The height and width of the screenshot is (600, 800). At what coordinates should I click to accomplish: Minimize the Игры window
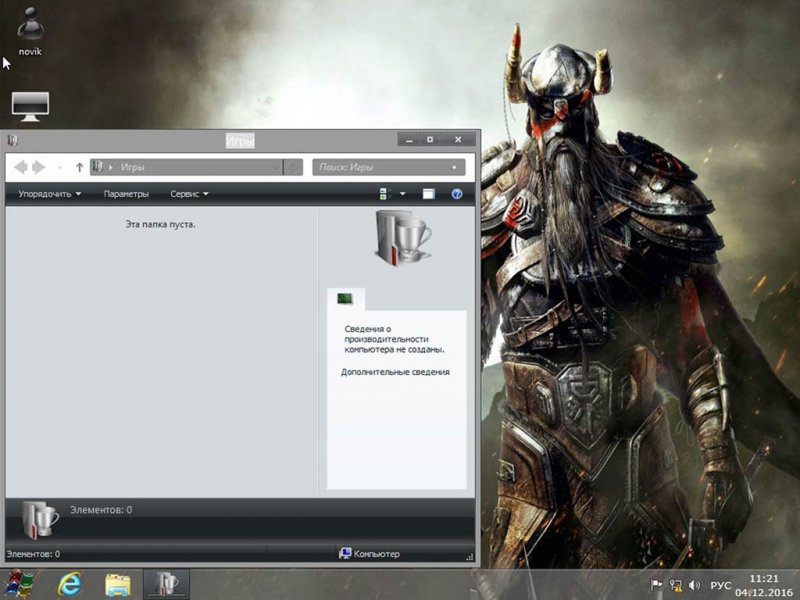409,140
